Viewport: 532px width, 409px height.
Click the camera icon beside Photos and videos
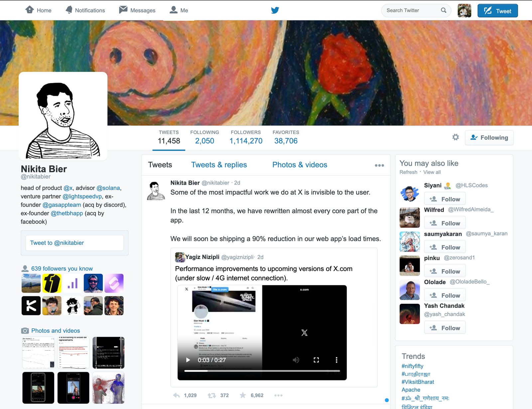tap(25, 331)
